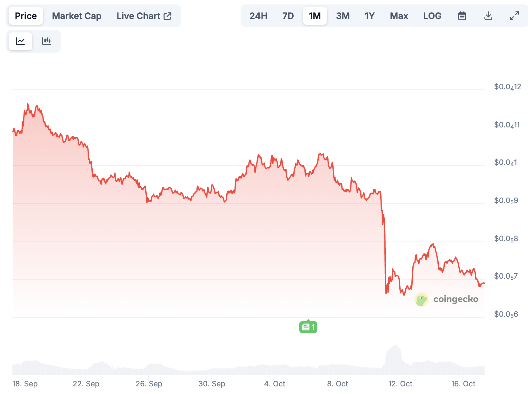The height and width of the screenshot is (394, 532).
Task: Open the news marker badge
Action: (308, 327)
